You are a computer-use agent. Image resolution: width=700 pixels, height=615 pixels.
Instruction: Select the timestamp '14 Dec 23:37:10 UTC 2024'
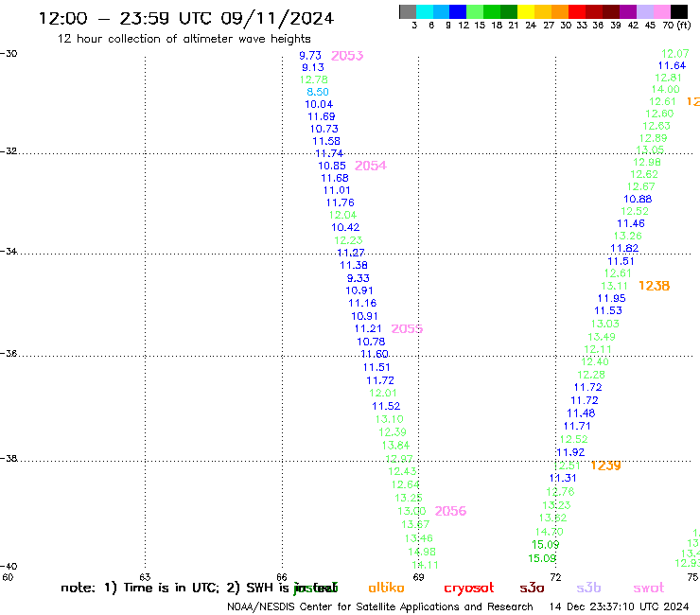(x=619, y=606)
